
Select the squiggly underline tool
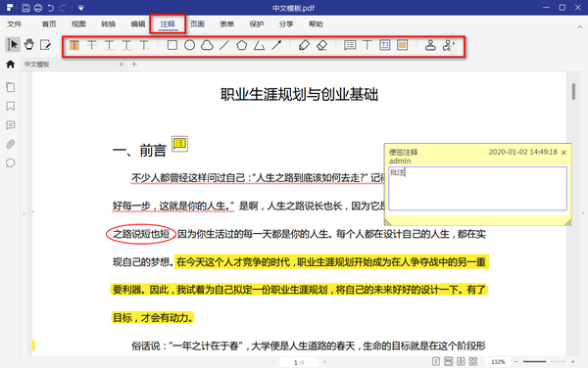(126, 45)
